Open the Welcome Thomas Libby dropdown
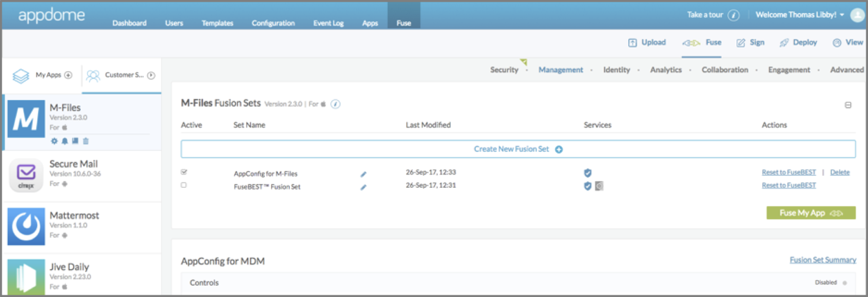 pyautogui.click(x=800, y=15)
